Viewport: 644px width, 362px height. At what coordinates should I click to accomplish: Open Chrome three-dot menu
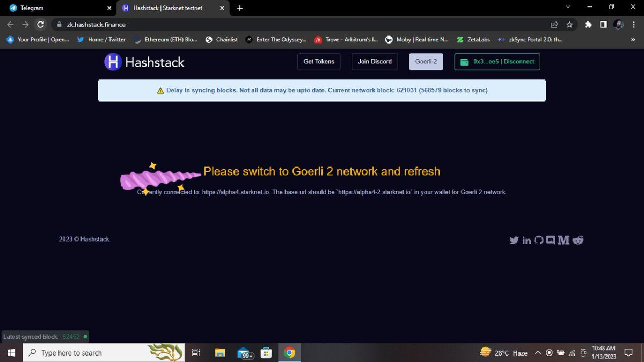[x=634, y=25]
